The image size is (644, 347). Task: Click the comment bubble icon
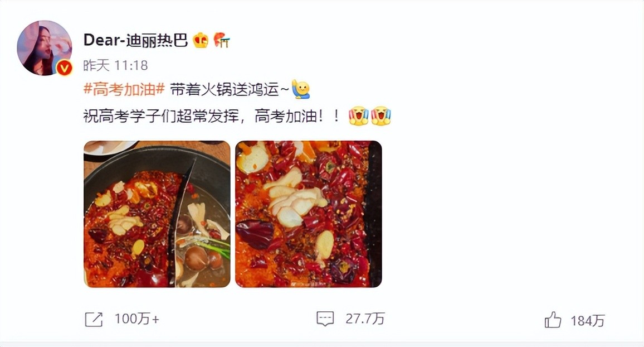[325, 319]
